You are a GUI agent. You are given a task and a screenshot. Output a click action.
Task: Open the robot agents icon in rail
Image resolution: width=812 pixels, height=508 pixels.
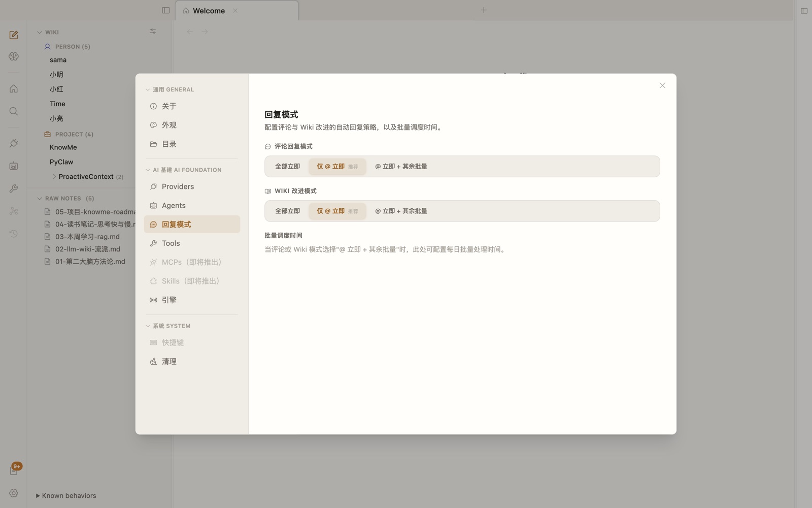pyautogui.click(x=14, y=166)
